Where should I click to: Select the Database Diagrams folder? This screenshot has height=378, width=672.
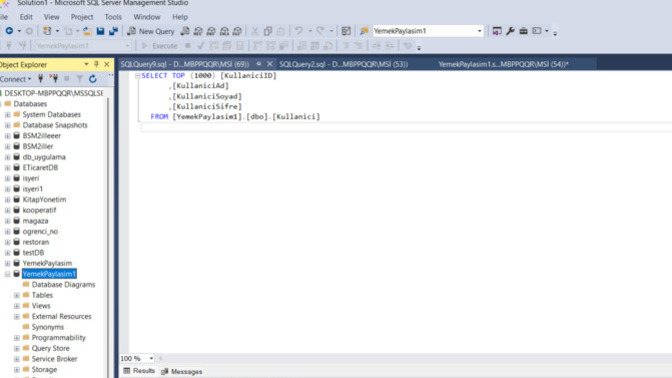(63, 285)
